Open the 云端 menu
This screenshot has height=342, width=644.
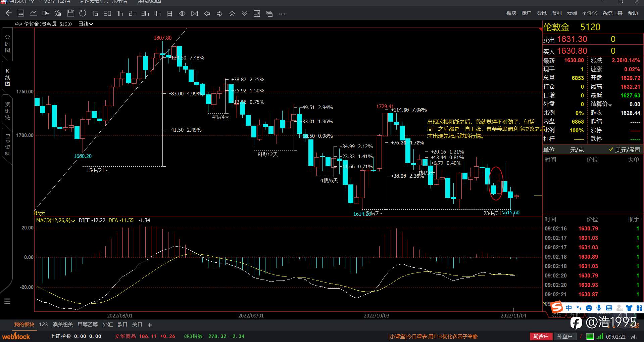(572, 13)
